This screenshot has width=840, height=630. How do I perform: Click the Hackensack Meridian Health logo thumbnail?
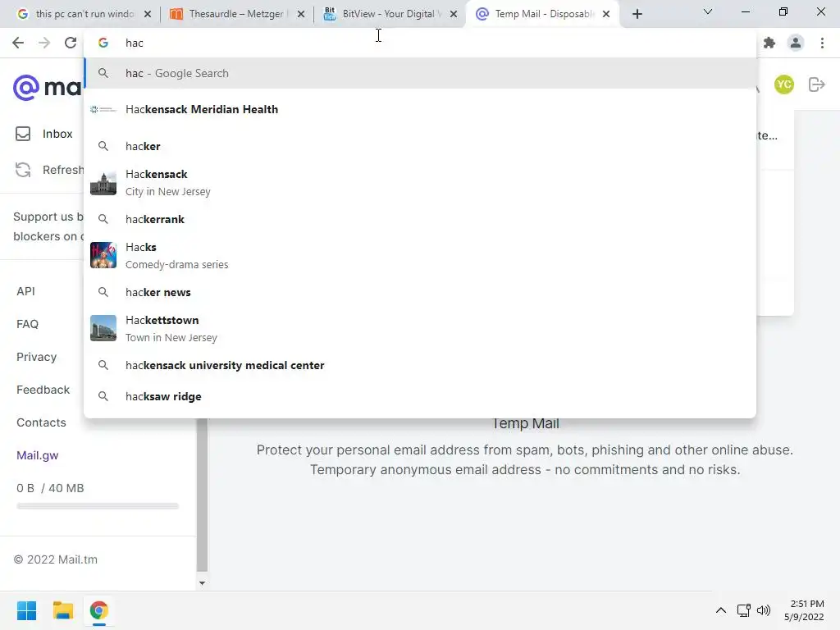pyautogui.click(x=103, y=109)
